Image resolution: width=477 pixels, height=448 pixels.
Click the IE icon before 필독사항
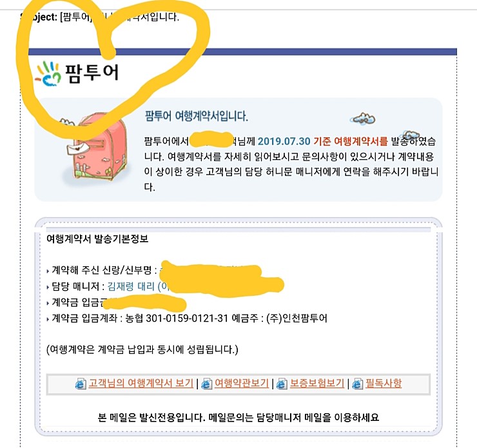(358, 384)
